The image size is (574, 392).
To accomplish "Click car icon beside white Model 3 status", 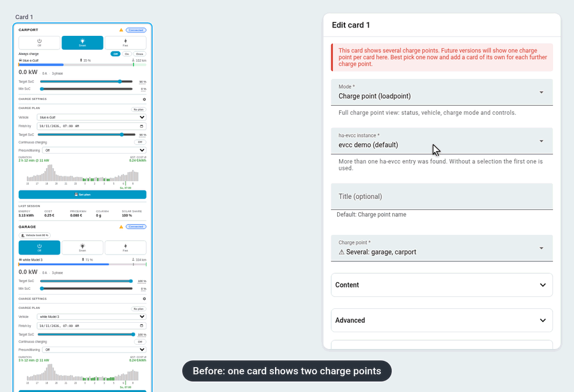I will coord(20,260).
